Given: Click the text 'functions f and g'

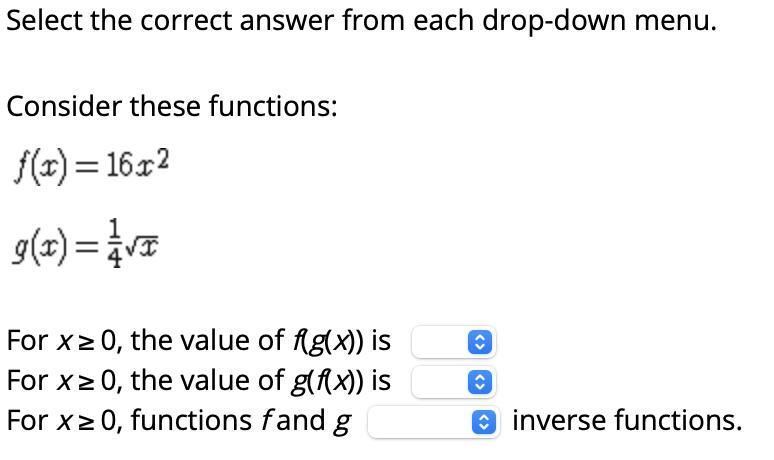Looking at the screenshot, I should (x=242, y=422).
